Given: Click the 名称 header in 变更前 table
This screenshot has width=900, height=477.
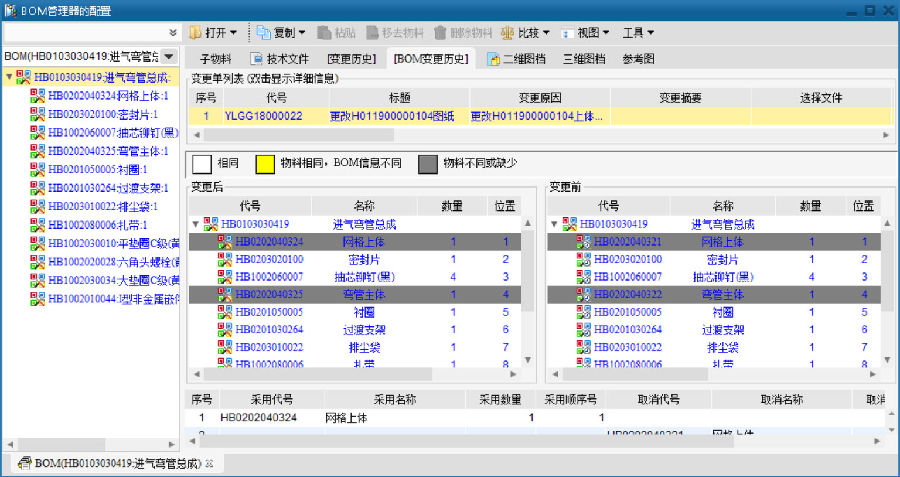Looking at the screenshot, I should (723, 206).
